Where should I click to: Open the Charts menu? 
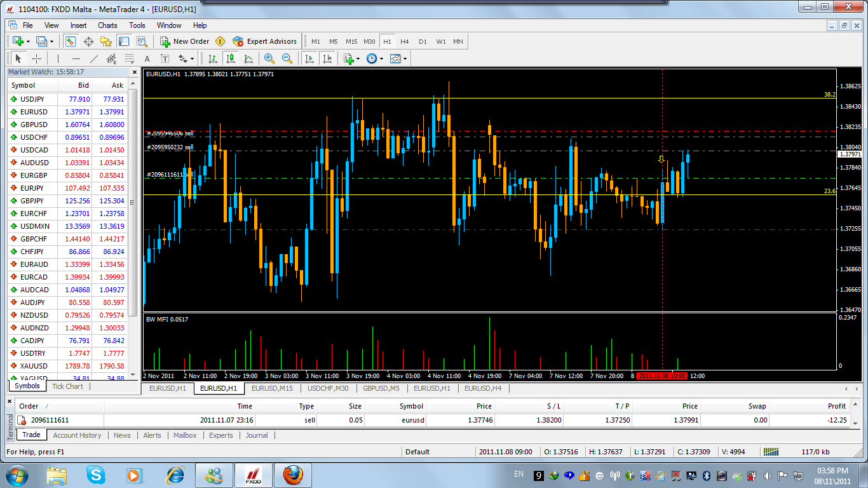[x=107, y=25]
